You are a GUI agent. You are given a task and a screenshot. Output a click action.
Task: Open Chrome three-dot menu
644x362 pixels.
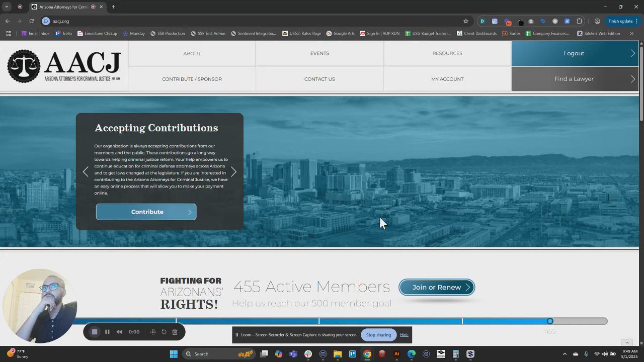pyautogui.click(x=637, y=21)
